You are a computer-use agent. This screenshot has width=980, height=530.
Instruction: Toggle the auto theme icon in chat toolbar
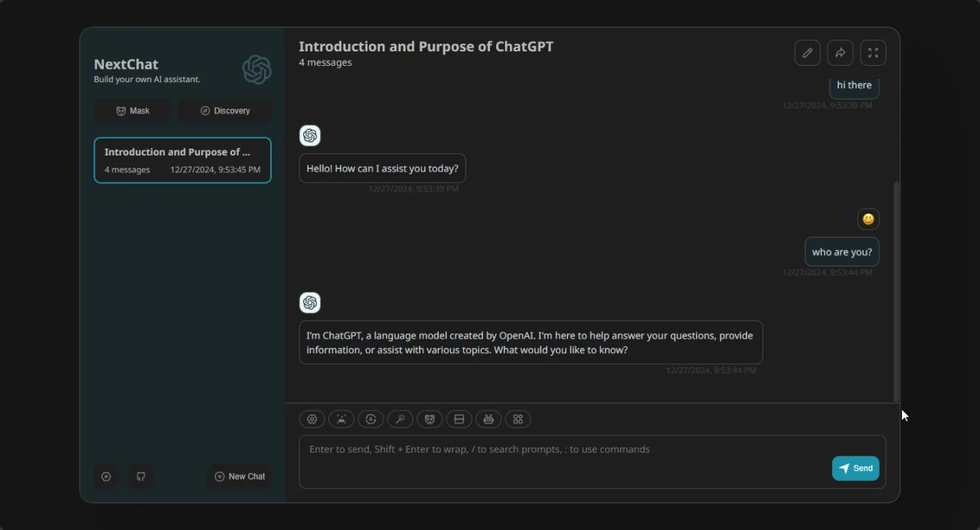371,419
